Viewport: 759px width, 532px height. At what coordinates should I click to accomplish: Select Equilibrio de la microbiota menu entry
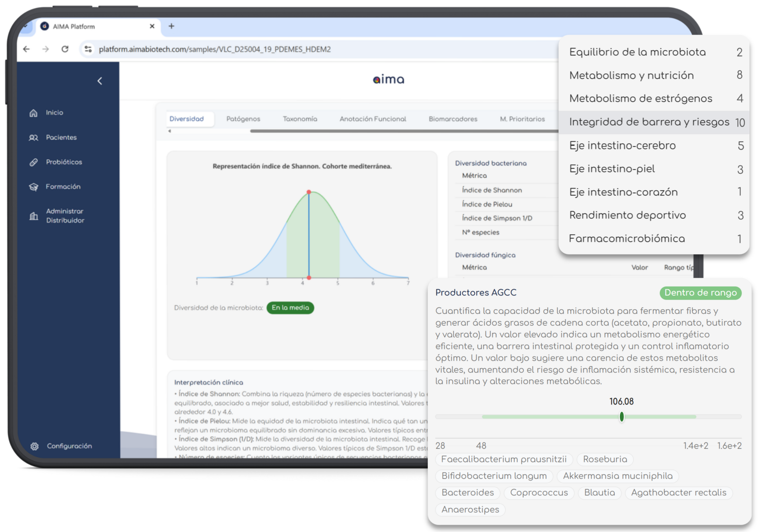point(654,52)
